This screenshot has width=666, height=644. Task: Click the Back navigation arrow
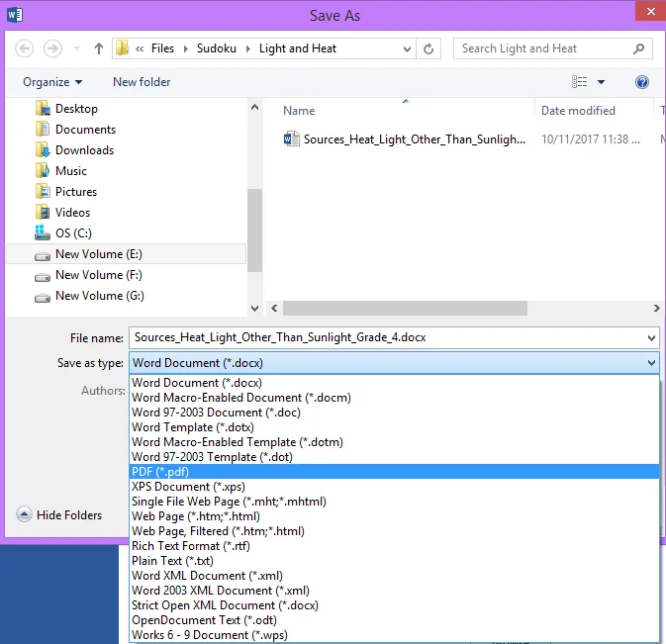pos(24,48)
